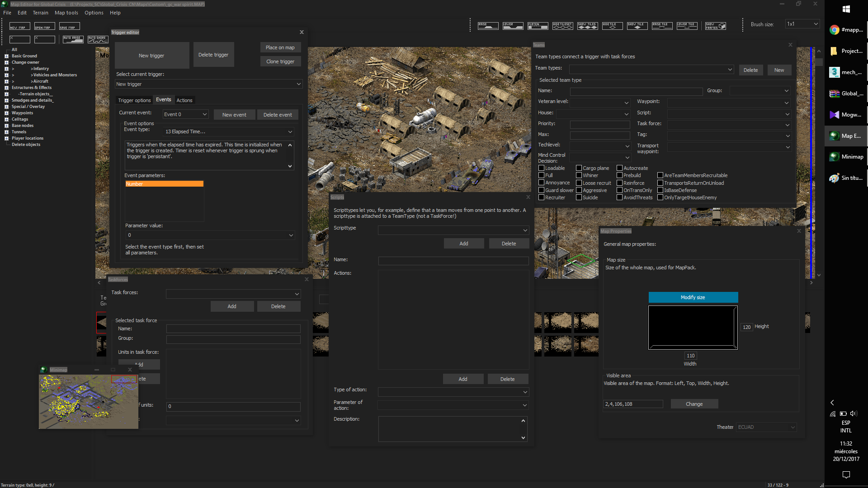868x488 pixels.
Task: Click the Minimap overview thumbnail
Action: tap(89, 401)
